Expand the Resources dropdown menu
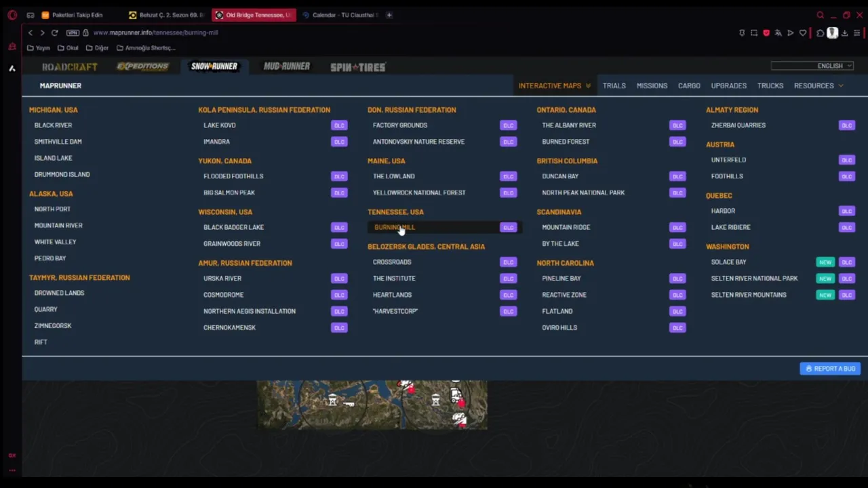 click(x=818, y=86)
